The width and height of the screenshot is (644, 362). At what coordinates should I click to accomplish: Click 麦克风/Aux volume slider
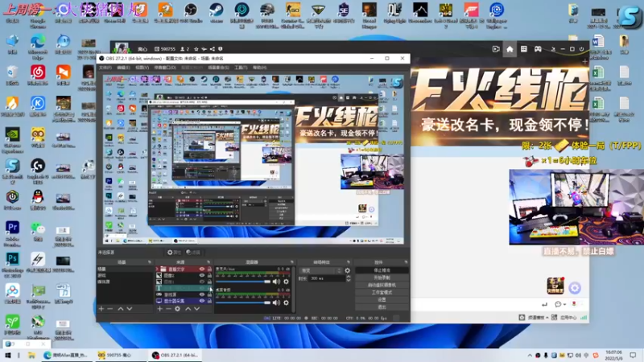(x=243, y=282)
